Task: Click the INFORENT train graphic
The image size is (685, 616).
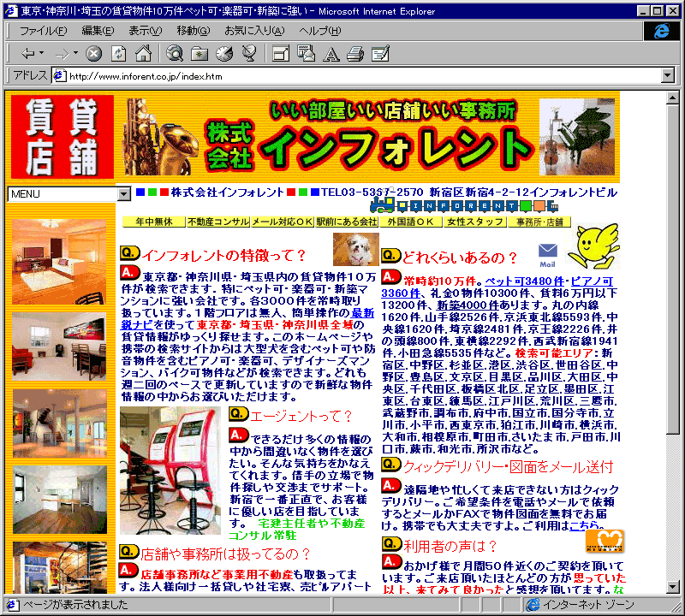Action: point(464,204)
